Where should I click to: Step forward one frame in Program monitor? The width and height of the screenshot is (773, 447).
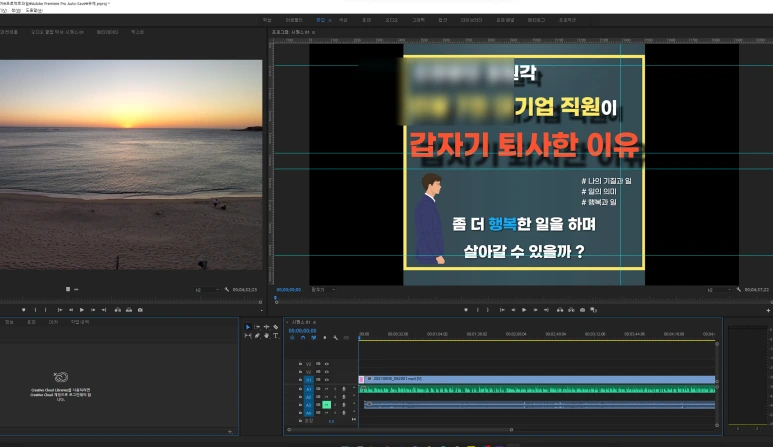(535, 310)
